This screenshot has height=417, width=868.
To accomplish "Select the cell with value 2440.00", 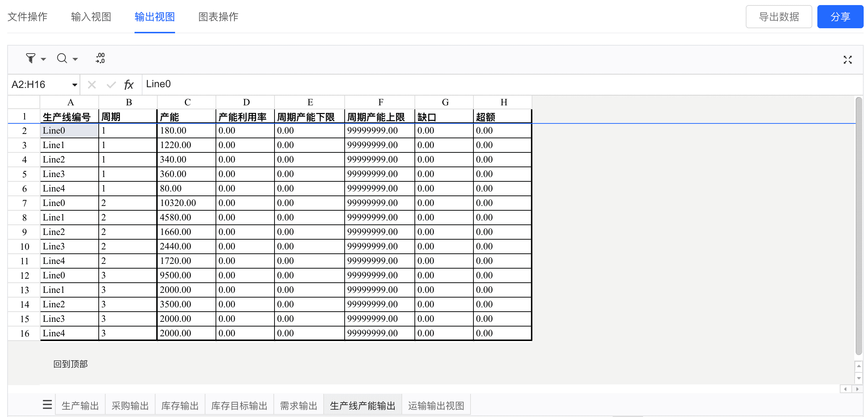I will (x=187, y=247).
